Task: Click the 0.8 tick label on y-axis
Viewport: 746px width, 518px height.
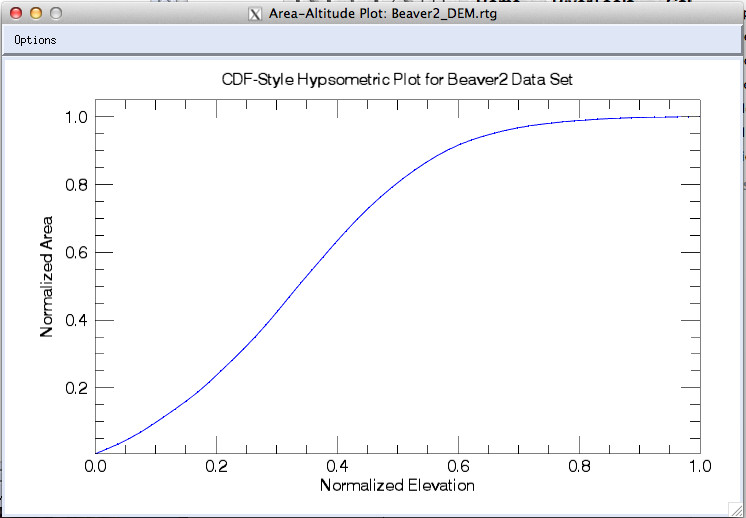Action: (76, 185)
